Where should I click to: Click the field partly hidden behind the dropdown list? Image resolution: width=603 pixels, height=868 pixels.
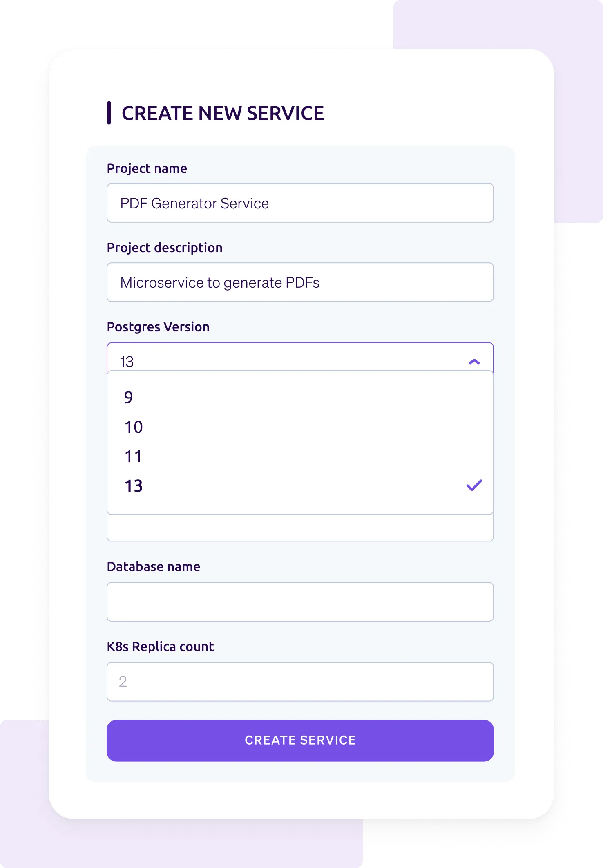click(300, 528)
